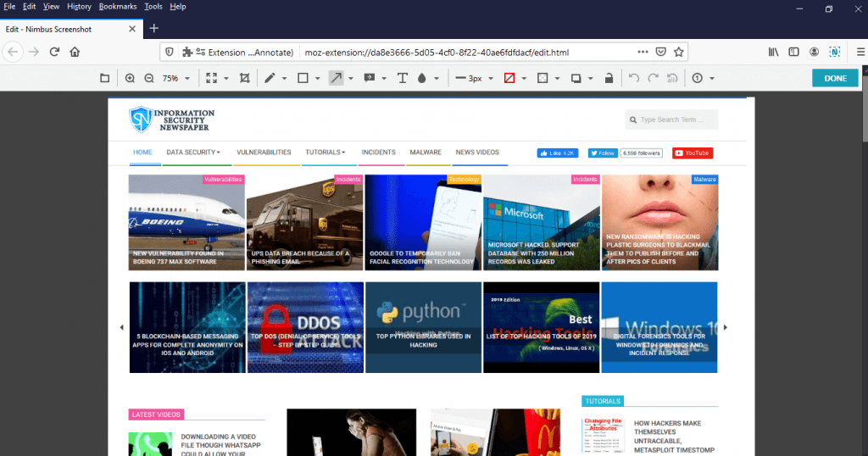Click the Undo arrow

click(634, 78)
